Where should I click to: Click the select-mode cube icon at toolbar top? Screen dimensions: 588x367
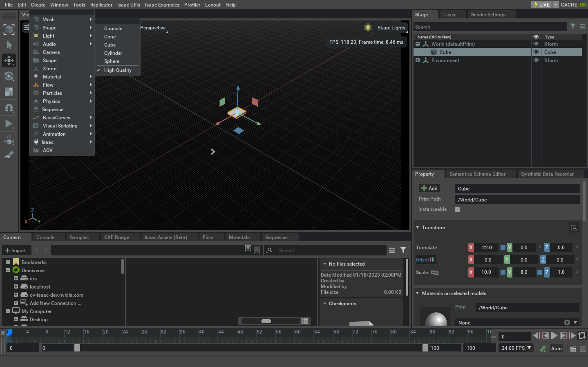(9, 29)
